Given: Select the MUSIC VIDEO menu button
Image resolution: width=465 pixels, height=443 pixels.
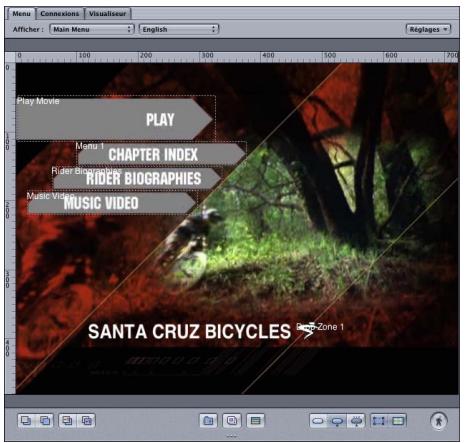Looking at the screenshot, I should click(x=112, y=203).
